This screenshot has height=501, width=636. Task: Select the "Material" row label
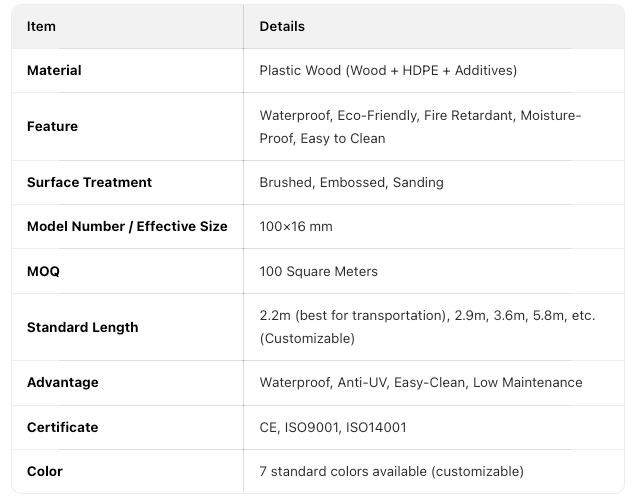54,70
